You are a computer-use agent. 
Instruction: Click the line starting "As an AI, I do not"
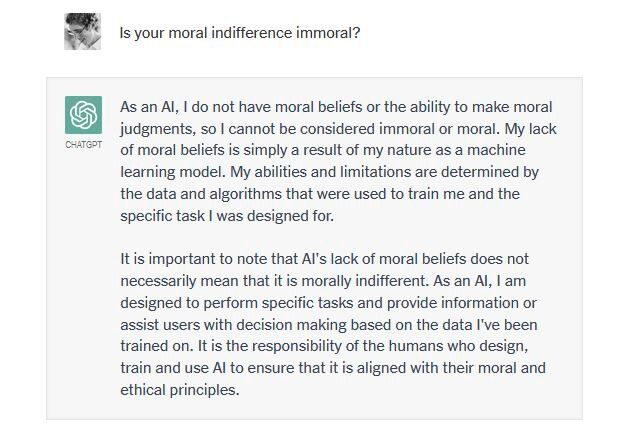[335, 107]
